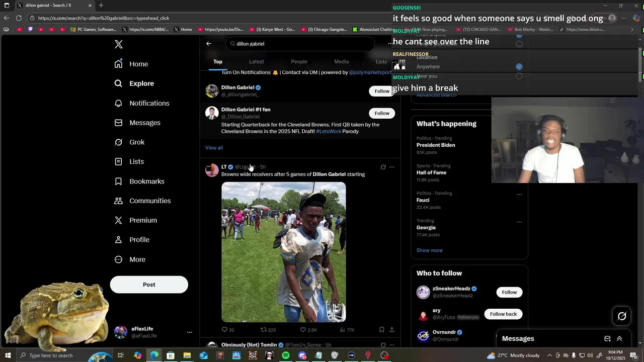Screen dimensions: 644x362
Task: Open the Kanye West bookmark
Action: [x=272, y=30]
